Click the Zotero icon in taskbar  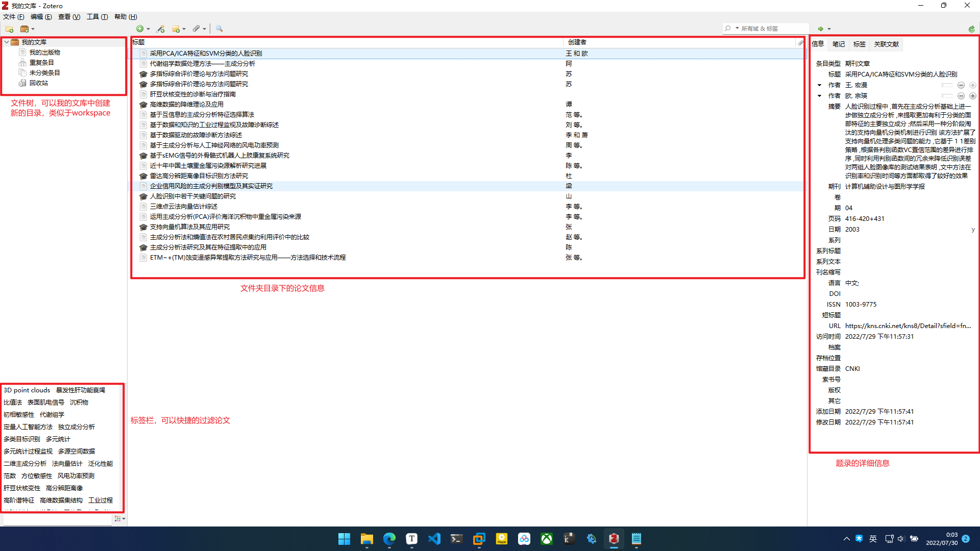point(614,539)
